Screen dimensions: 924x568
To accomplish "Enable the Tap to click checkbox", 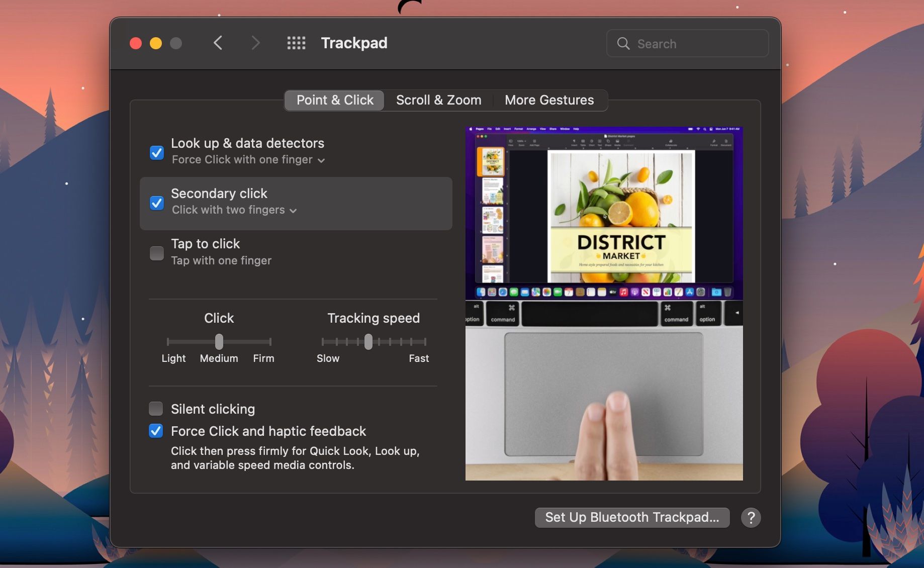I will pyautogui.click(x=157, y=253).
